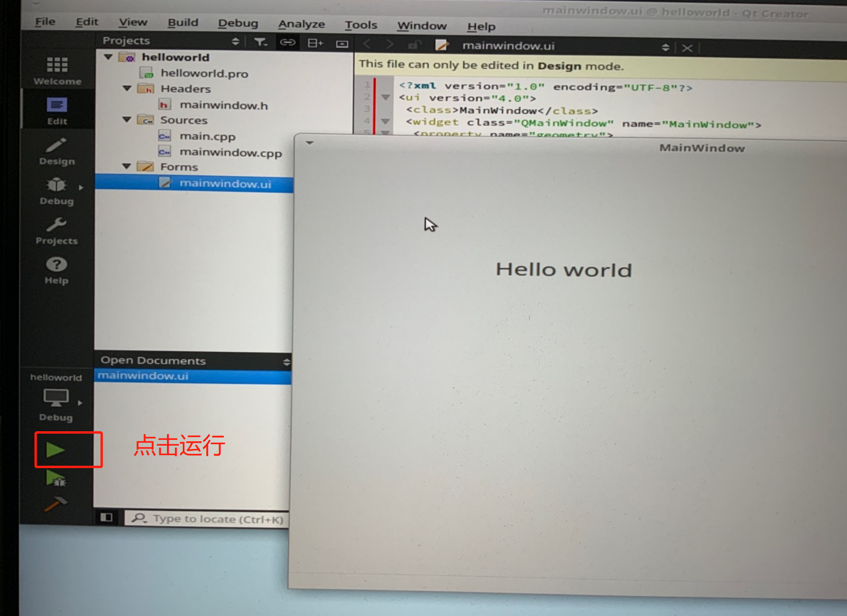
Task: Open the View menu
Action: tap(133, 22)
